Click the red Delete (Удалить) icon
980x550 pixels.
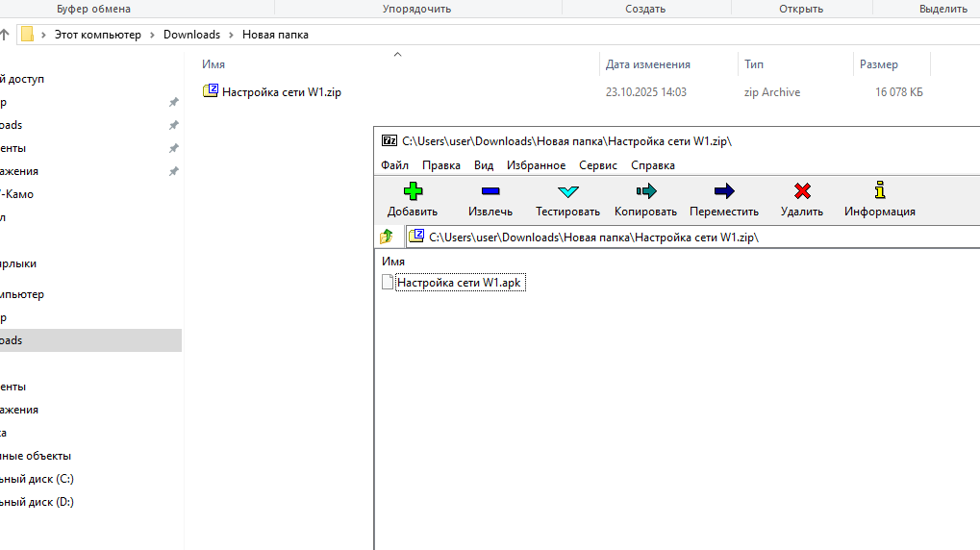coord(802,191)
